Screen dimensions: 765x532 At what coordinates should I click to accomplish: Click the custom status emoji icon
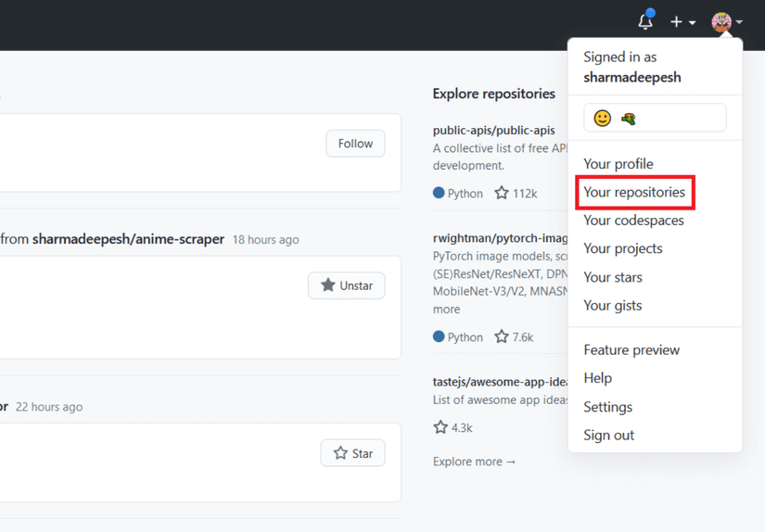click(x=628, y=119)
